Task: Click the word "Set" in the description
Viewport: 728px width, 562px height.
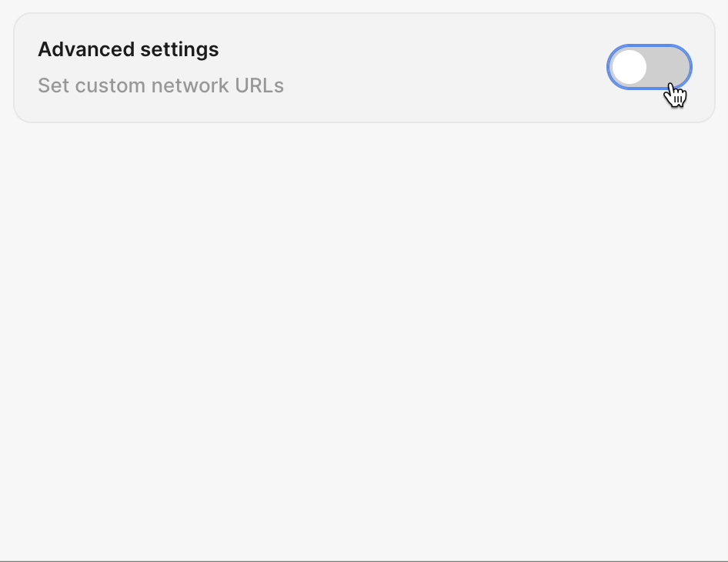Action: click(53, 85)
